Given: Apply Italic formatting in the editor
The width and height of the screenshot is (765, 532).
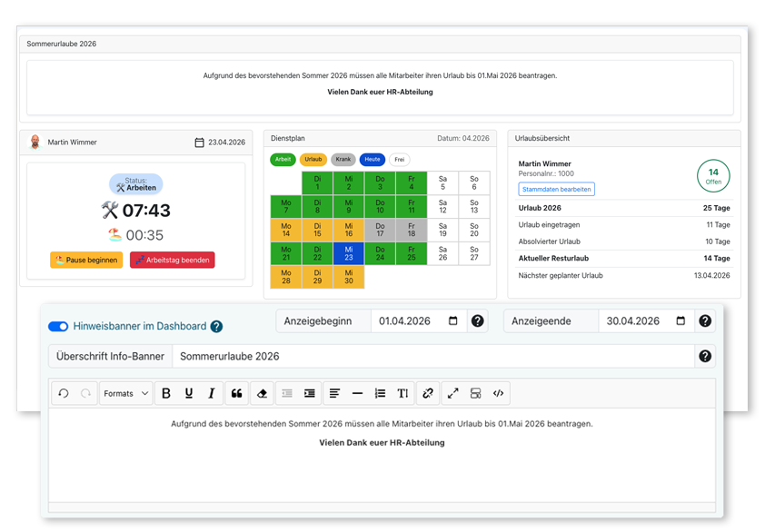Looking at the screenshot, I should click(212, 393).
